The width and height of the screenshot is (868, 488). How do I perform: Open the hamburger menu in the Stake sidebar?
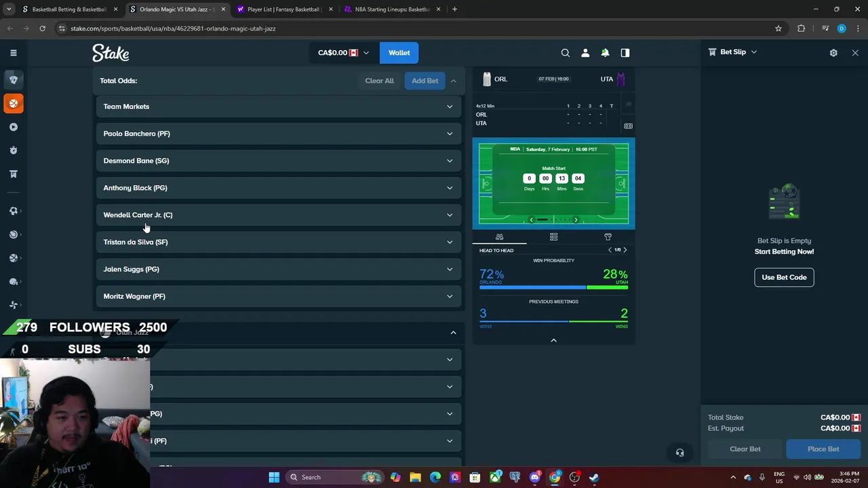[x=13, y=53]
